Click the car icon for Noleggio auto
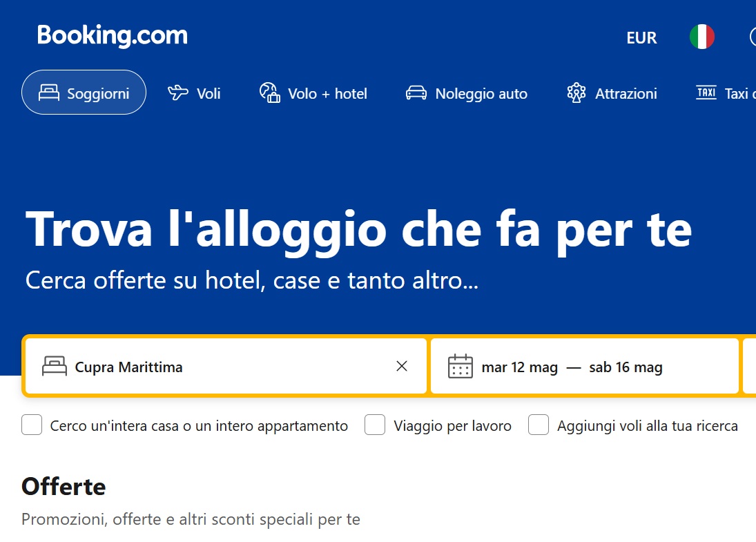The image size is (756, 542). 416,93
